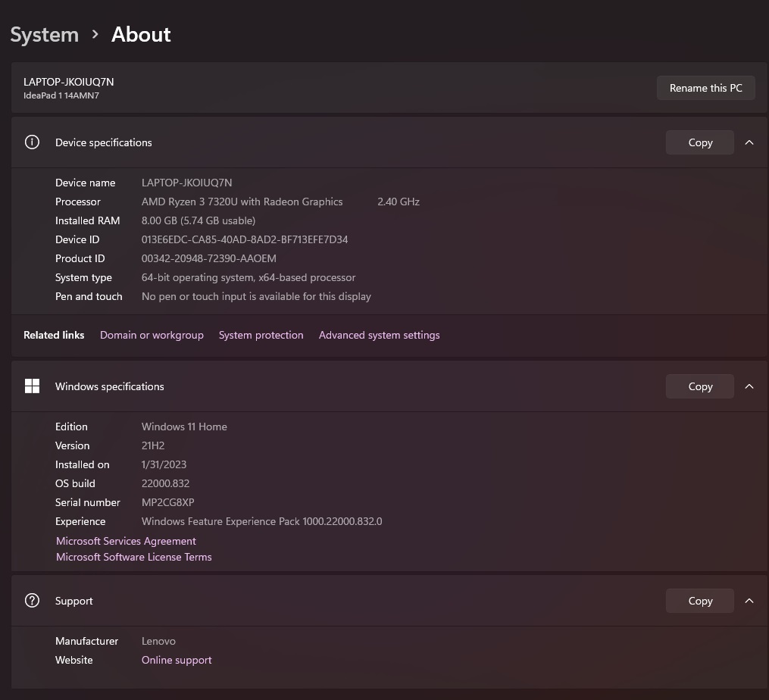Click the About breadcrumb title
This screenshot has width=769, height=700.
[x=141, y=34]
